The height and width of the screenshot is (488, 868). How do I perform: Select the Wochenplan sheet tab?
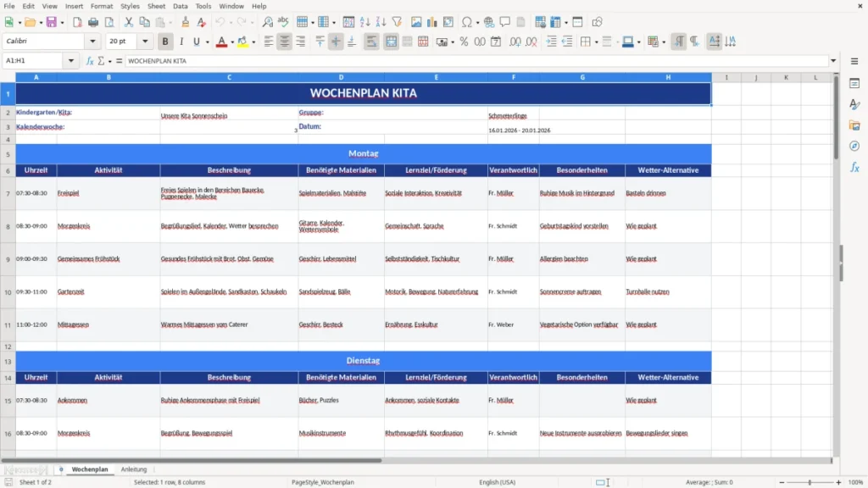pyautogui.click(x=90, y=469)
